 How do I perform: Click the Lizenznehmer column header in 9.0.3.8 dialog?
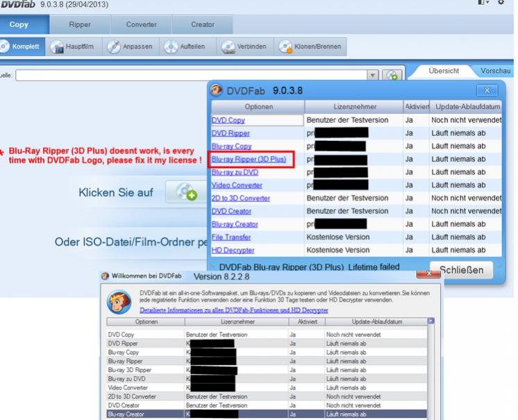point(354,107)
